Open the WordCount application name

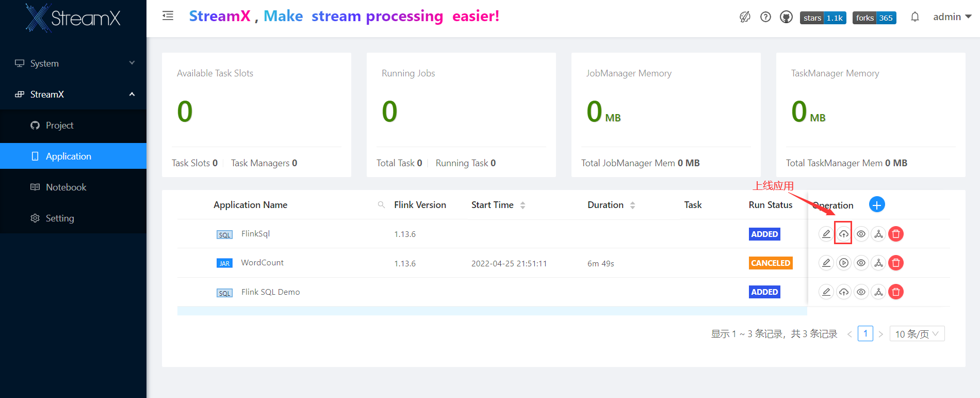point(262,263)
